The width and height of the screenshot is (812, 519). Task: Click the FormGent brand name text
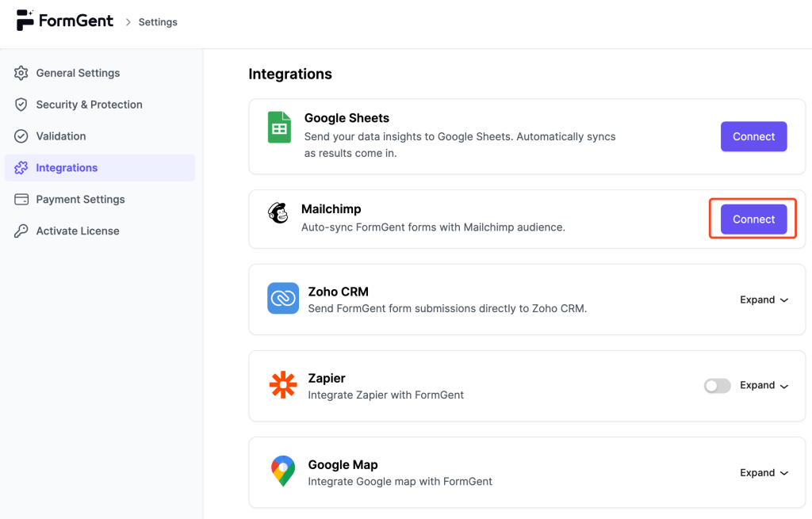(x=75, y=21)
